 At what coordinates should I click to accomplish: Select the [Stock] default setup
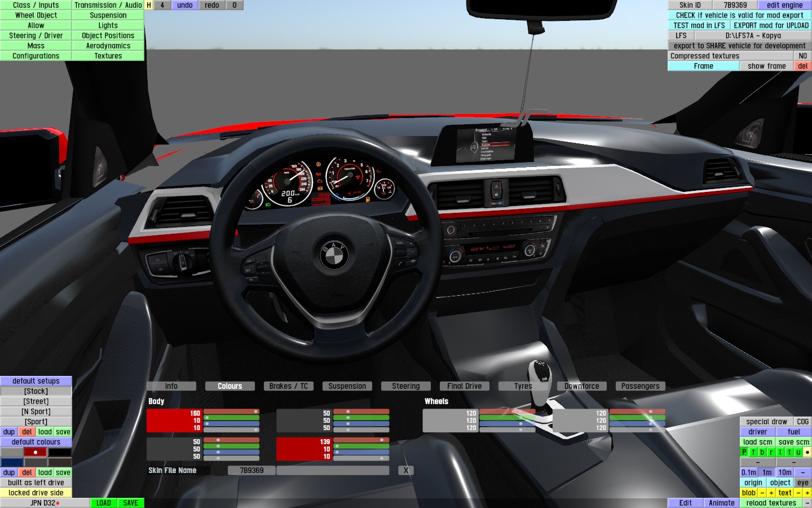point(36,391)
